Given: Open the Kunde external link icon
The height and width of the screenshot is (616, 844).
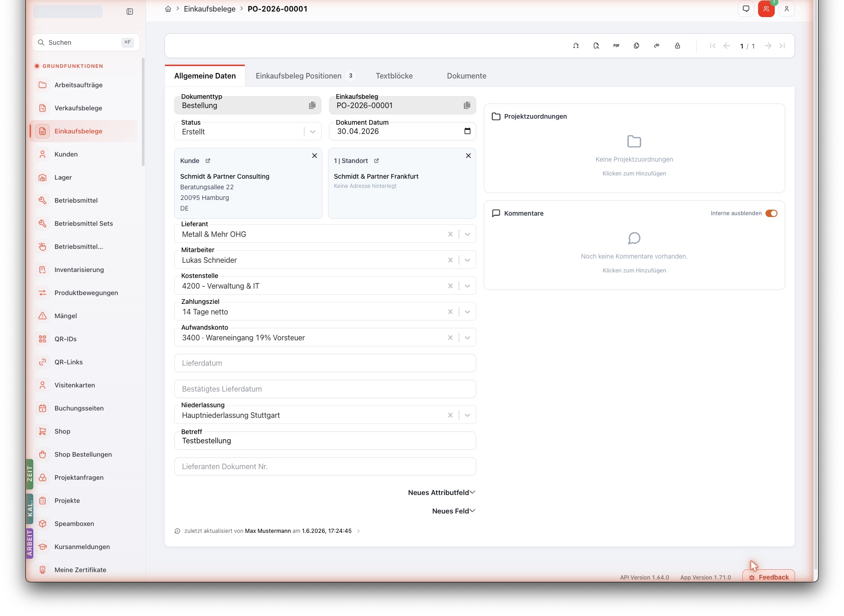Looking at the screenshot, I should coord(208,161).
